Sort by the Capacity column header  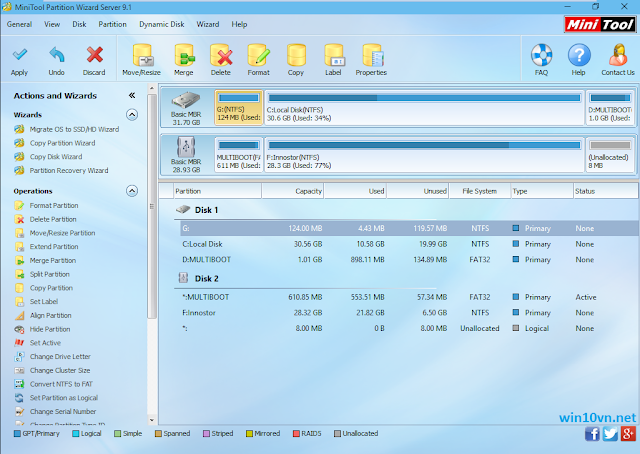(x=293, y=191)
